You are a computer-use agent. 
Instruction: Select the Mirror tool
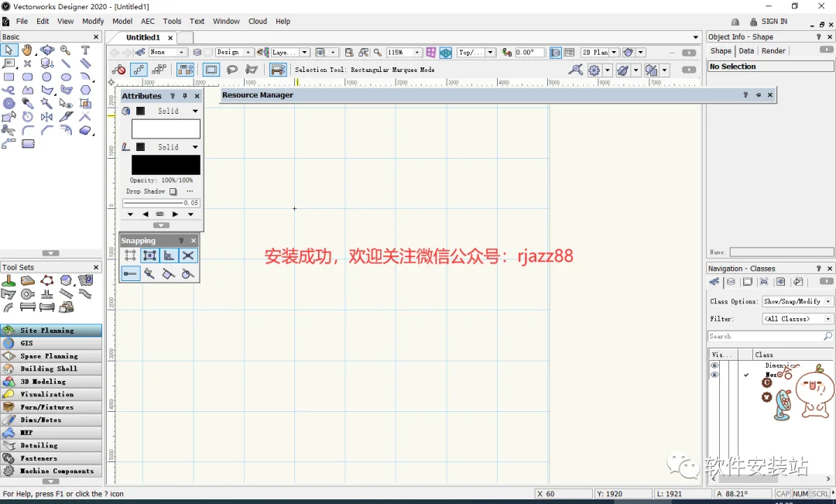(x=47, y=117)
